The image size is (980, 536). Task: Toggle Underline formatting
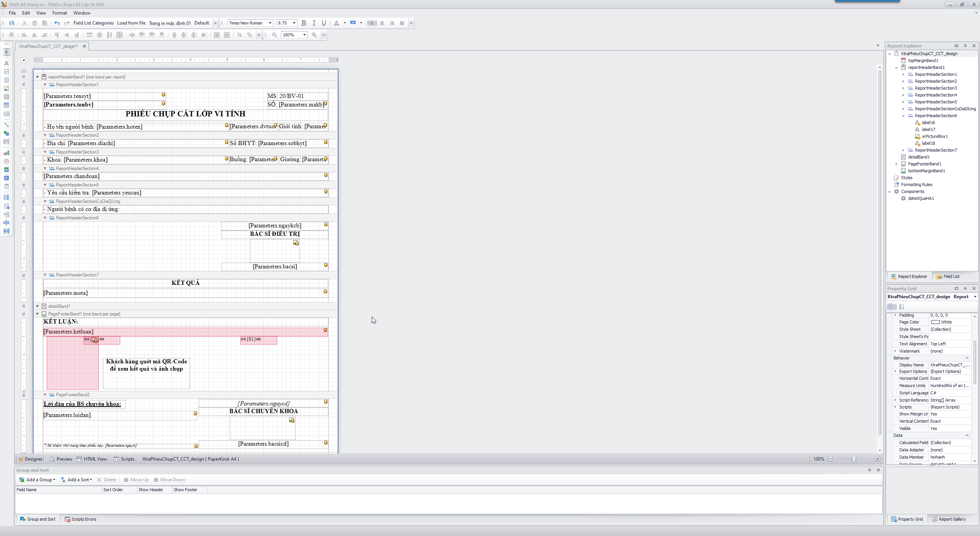click(x=324, y=23)
